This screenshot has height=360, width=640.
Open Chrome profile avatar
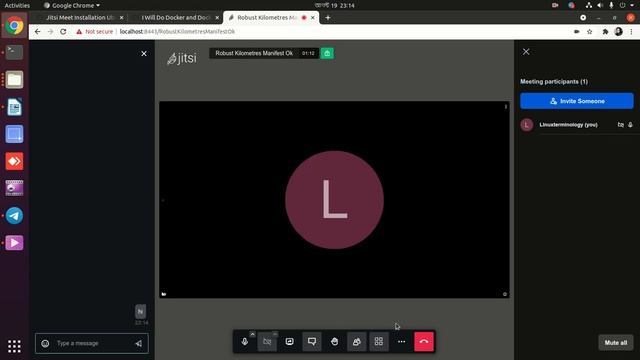[x=618, y=31]
